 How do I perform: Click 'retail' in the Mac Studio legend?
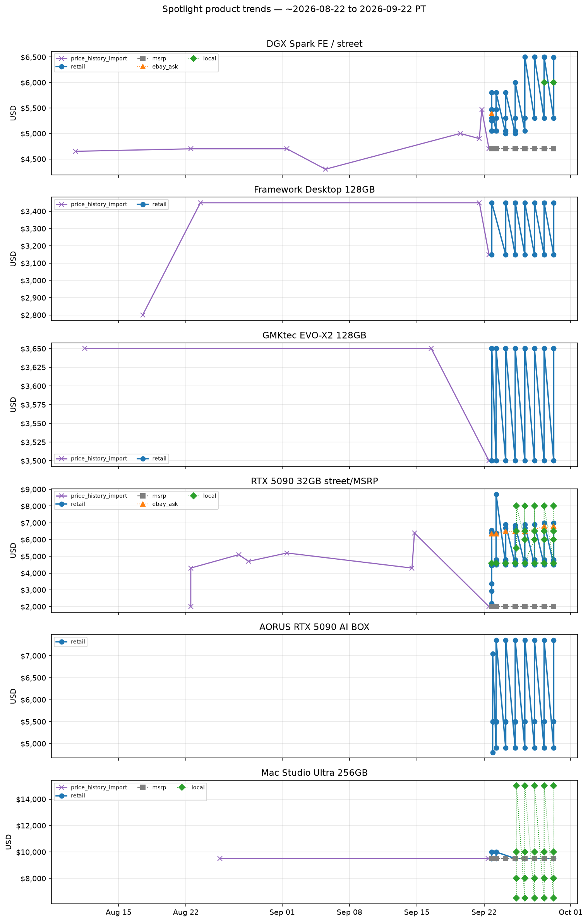(x=78, y=795)
